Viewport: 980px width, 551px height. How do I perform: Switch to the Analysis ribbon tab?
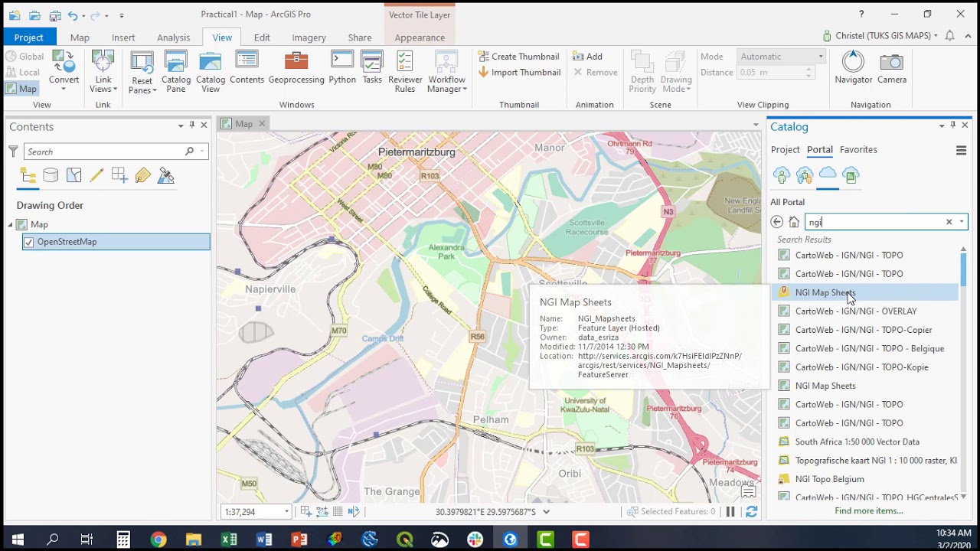coord(173,37)
